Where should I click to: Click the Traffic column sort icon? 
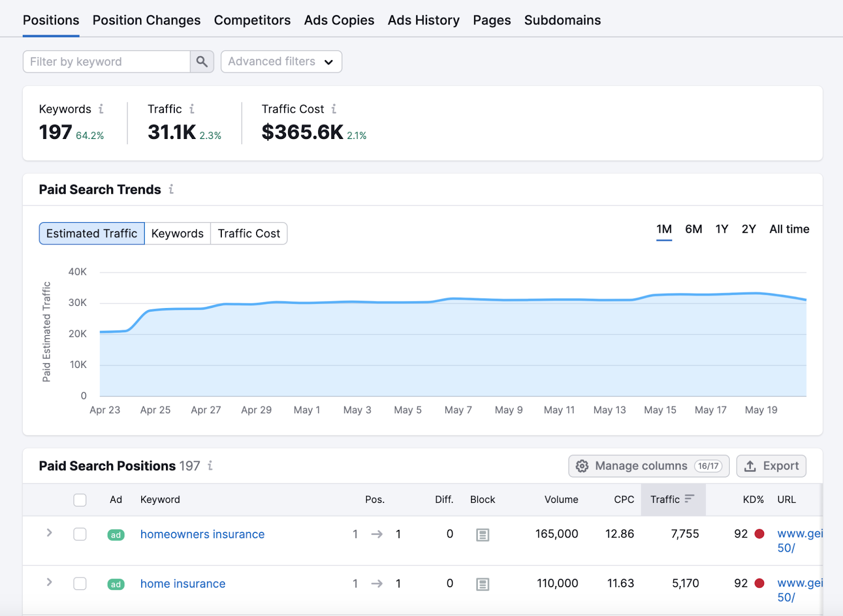689,499
